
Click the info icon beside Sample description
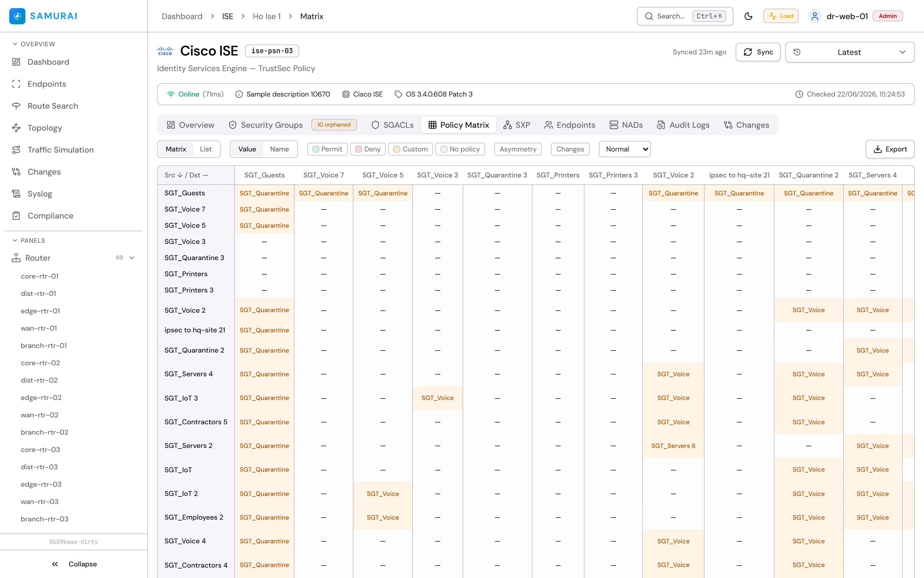[x=239, y=94]
